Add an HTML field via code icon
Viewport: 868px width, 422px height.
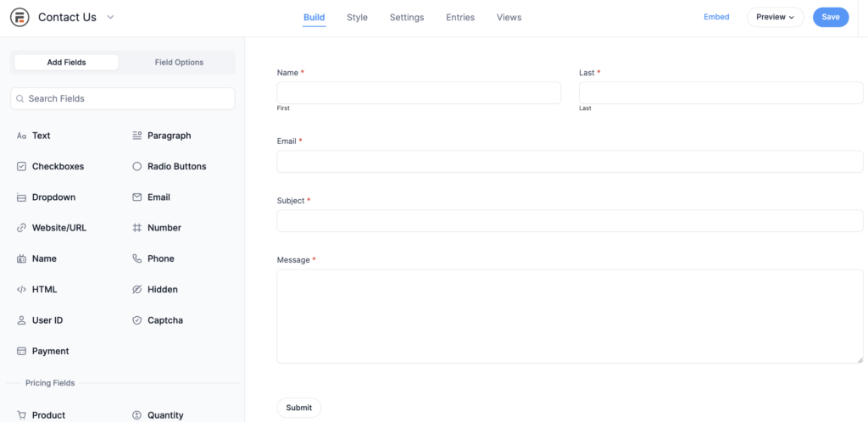tap(21, 289)
